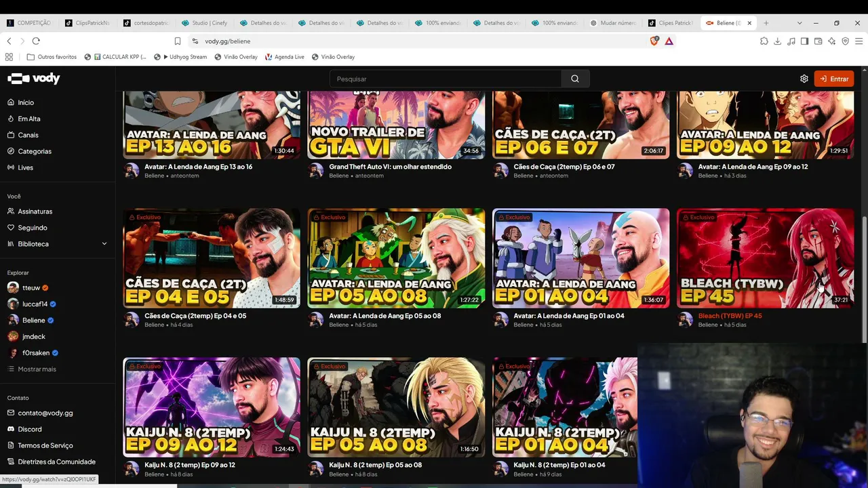Click the apps grid icon in bookmarks bar
868x488 pixels.
coord(9,57)
